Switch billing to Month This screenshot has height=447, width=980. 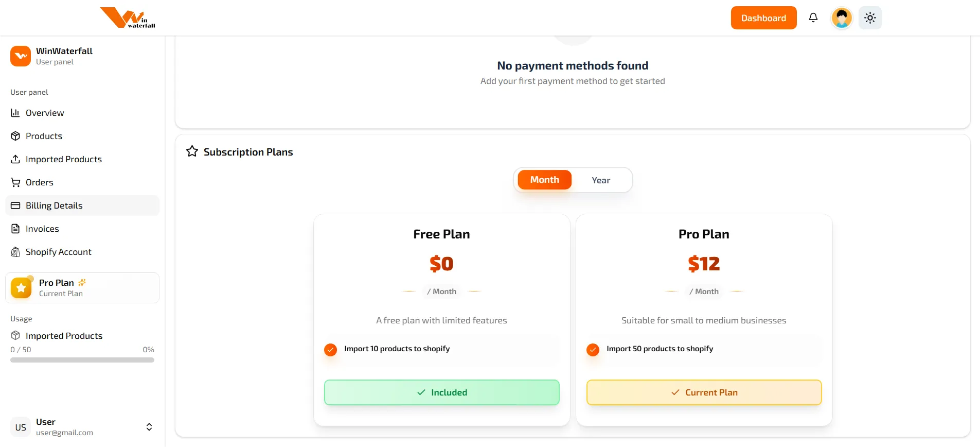(x=544, y=180)
